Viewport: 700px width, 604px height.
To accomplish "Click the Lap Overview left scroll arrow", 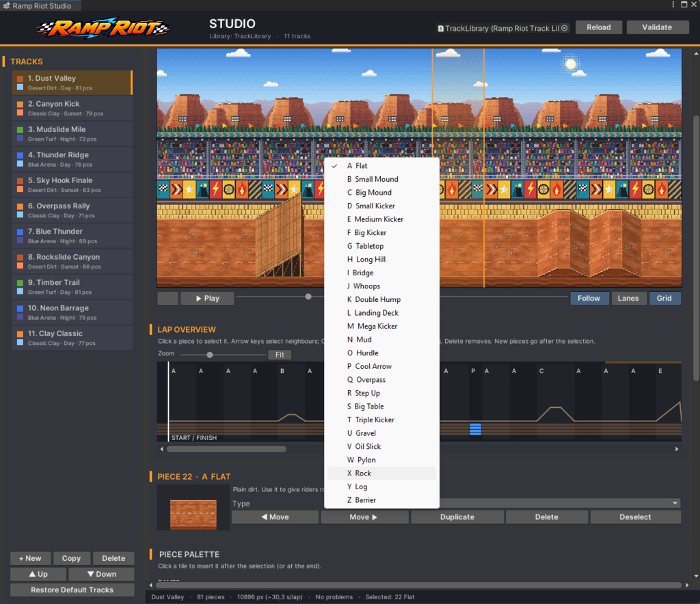I will (x=161, y=449).
